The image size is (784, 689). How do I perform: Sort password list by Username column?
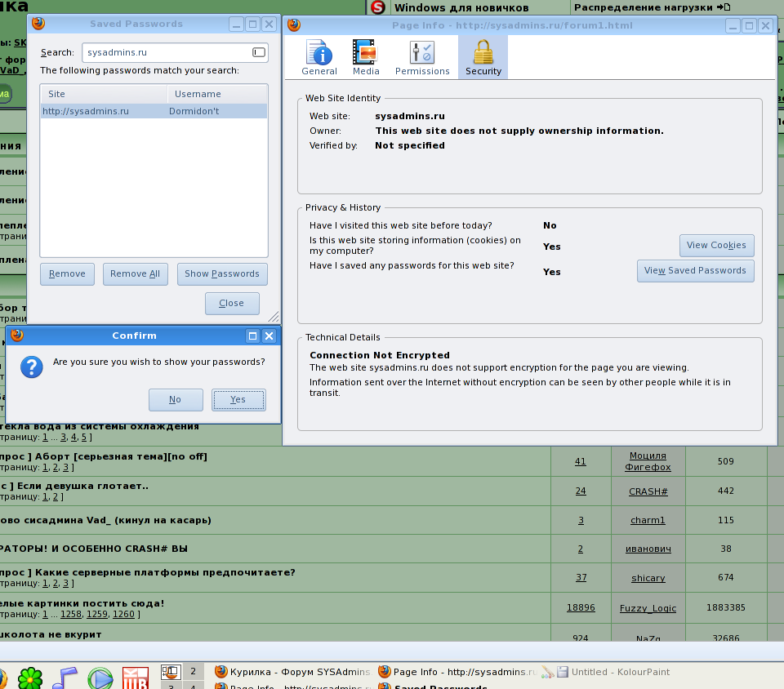(217, 94)
